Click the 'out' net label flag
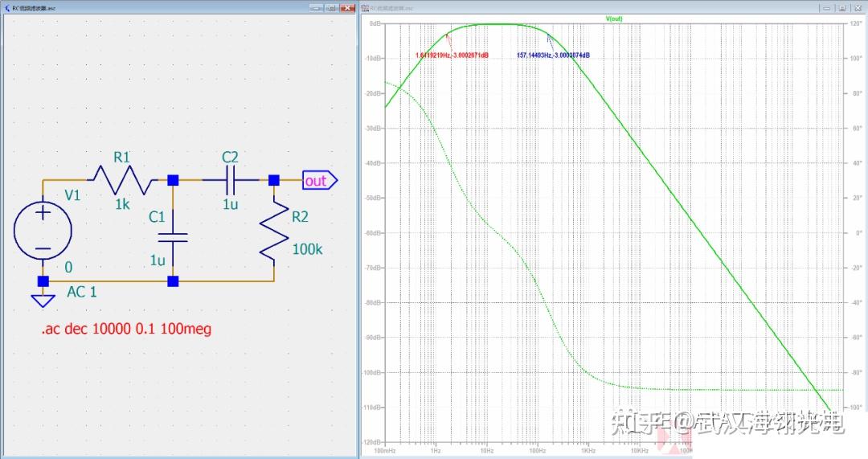This screenshot has width=868, height=459. [319, 181]
